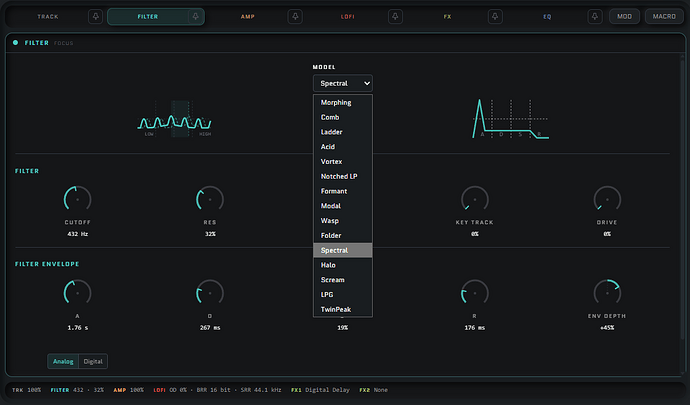Screen dimensions: 690x405
Task: Click the ADSR envelope graph display
Action: pos(510,119)
